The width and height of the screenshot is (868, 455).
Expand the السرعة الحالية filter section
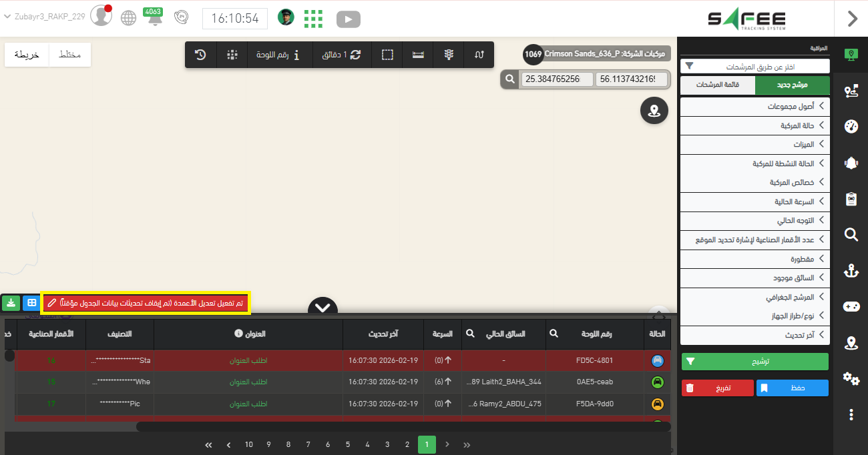[754, 201]
